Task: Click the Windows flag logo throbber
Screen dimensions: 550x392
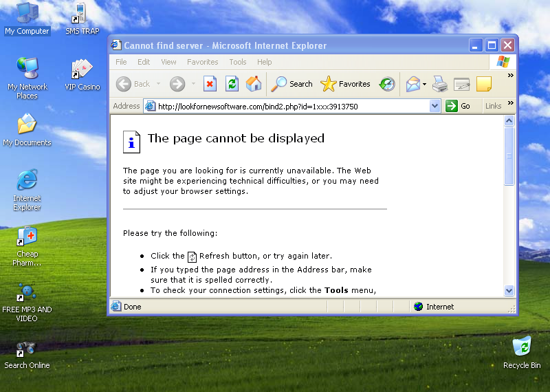Action: click(503, 62)
